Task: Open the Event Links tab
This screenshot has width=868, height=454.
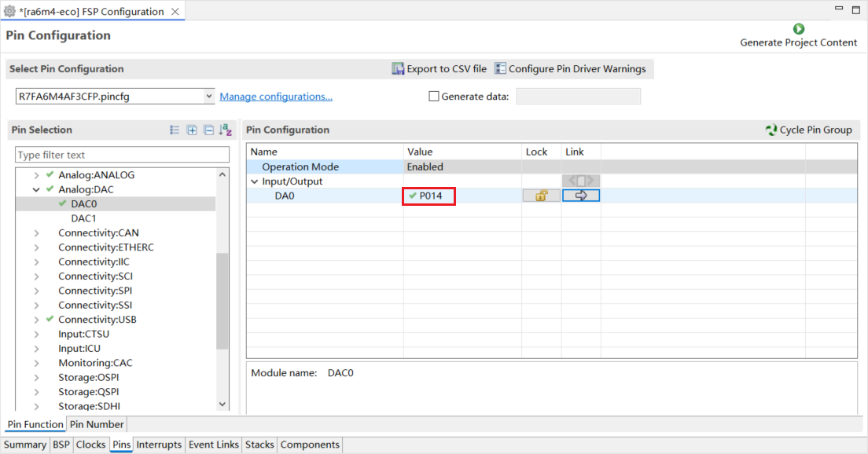Action: pos(214,445)
